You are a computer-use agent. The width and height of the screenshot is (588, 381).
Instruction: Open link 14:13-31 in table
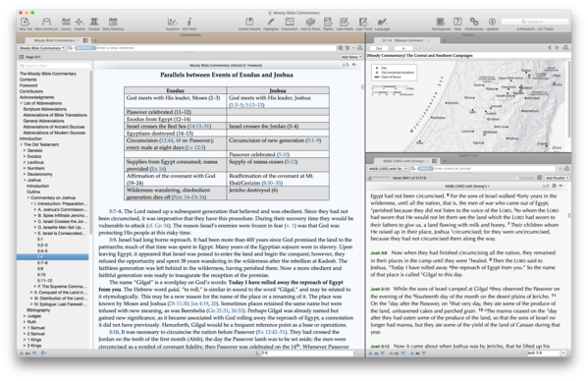click(198, 127)
